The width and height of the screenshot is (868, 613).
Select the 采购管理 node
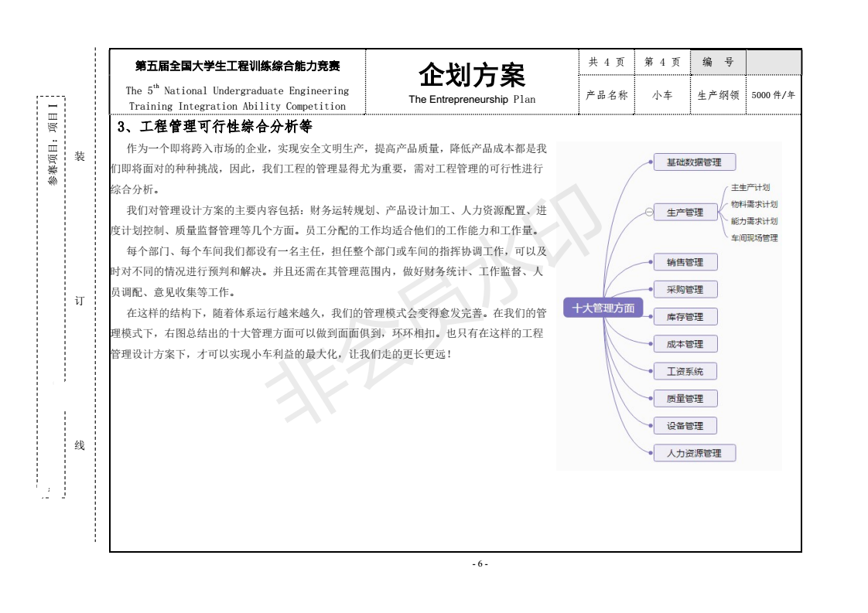pyautogui.click(x=685, y=290)
